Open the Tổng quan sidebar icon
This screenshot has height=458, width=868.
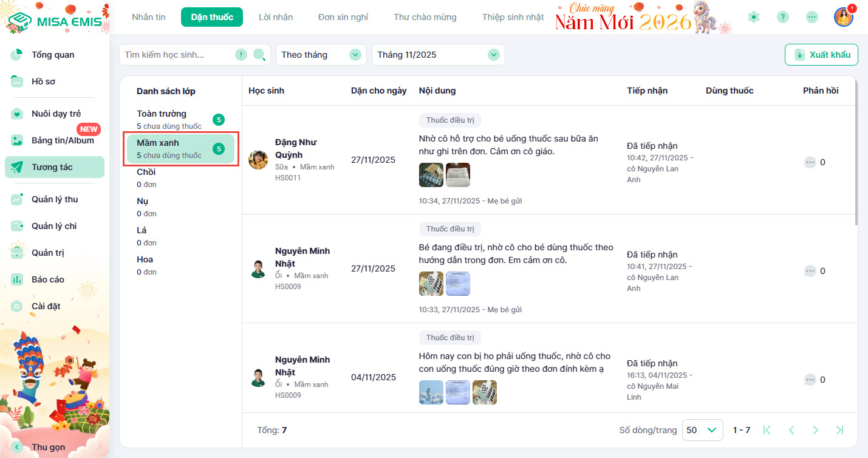tap(17, 55)
